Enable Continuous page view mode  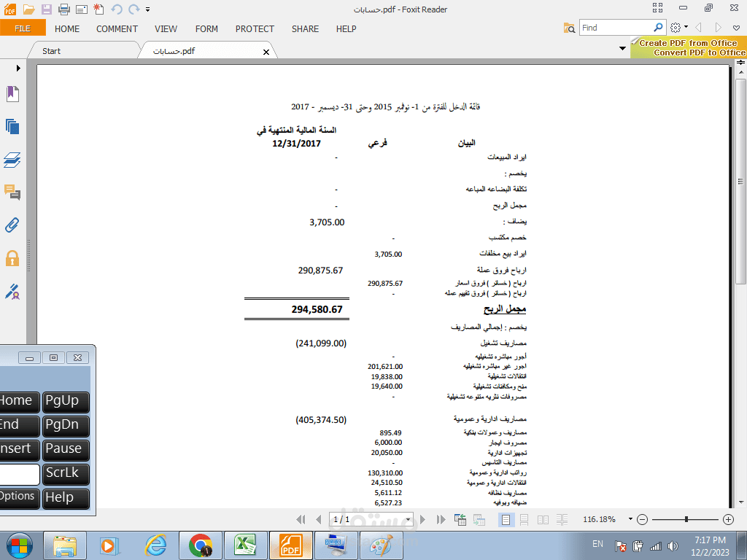(525, 519)
